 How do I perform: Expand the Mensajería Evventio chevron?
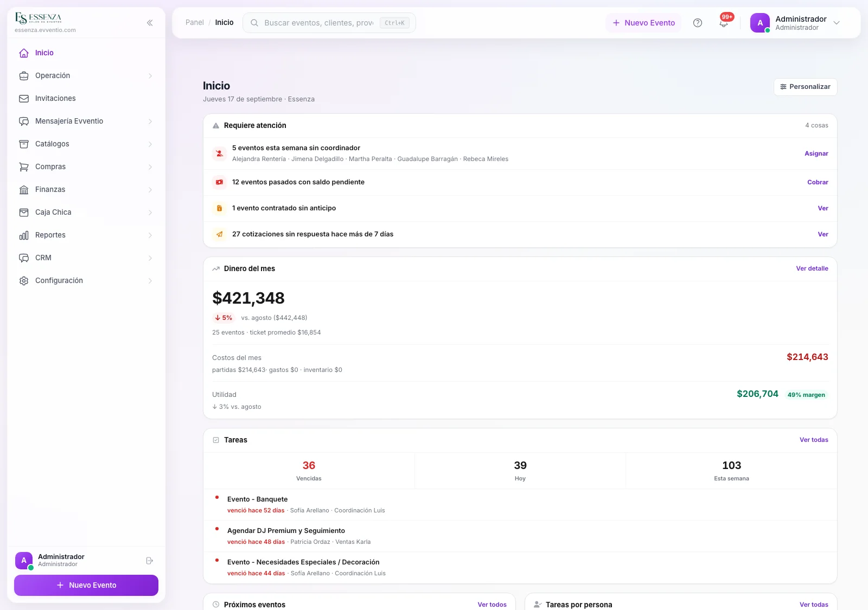[150, 121]
